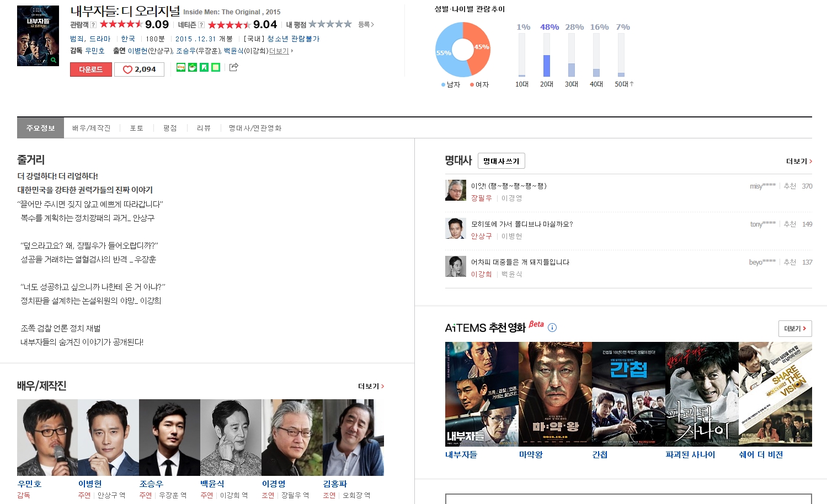The image size is (827, 504).
Task: Switch to the 배우/제작진 tab
Action: point(91,128)
